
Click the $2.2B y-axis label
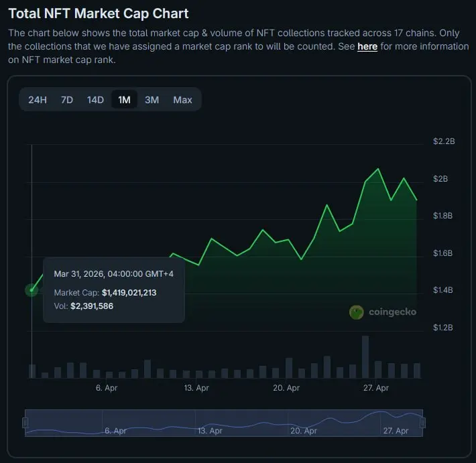(x=444, y=141)
